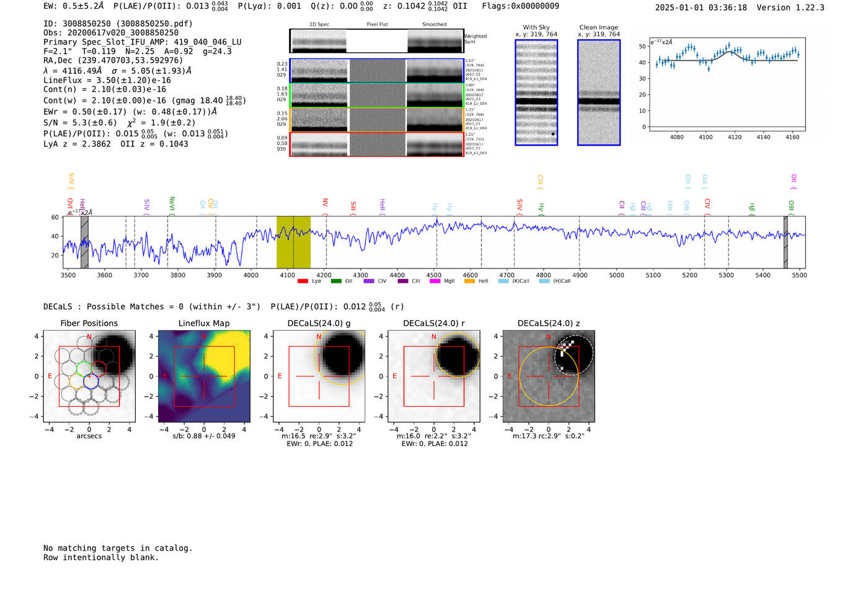Click the 'Obs: 20200617v020_3008850250' line
868x591 pixels.
[111, 33]
